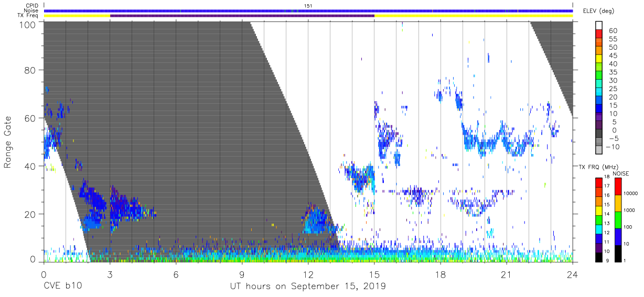
Task: Click the 'Noise' label at top left
Action: coord(32,10)
